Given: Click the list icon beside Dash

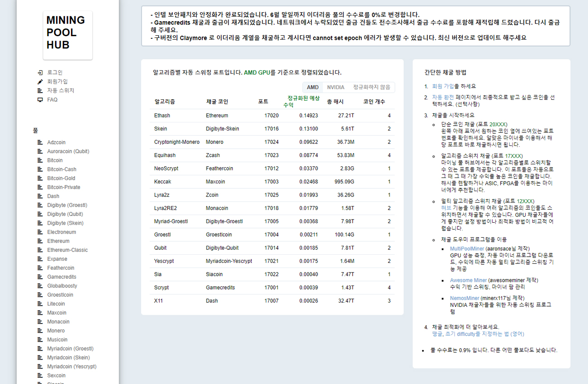Looking at the screenshot, I should [40, 196].
